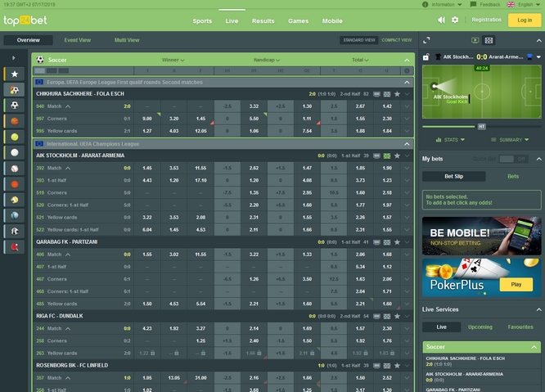This screenshot has width=545, height=392.
Task: Open statistics icon for Chikhura Sachkhere match
Action: 376,94
